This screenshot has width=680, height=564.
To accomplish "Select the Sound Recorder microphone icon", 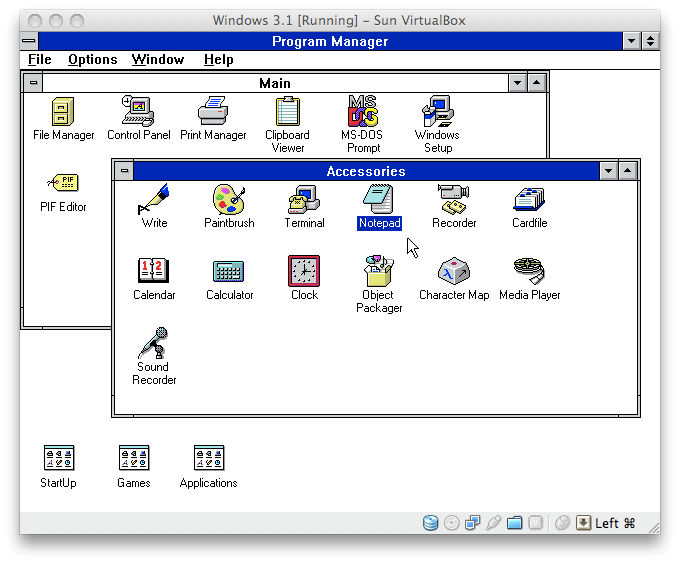I will point(154,343).
